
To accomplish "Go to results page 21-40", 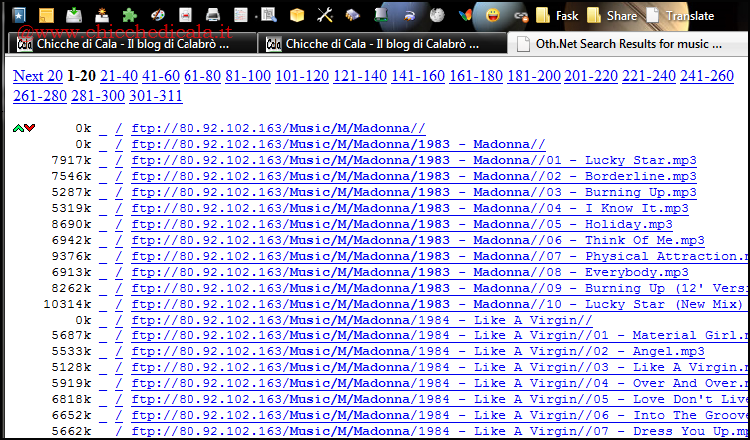I will [x=119, y=76].
